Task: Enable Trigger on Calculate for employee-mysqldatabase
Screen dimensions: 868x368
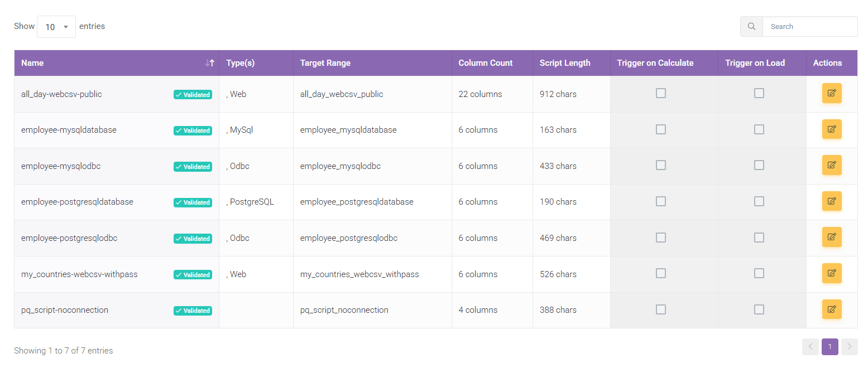Action: (x=661, y=129)
